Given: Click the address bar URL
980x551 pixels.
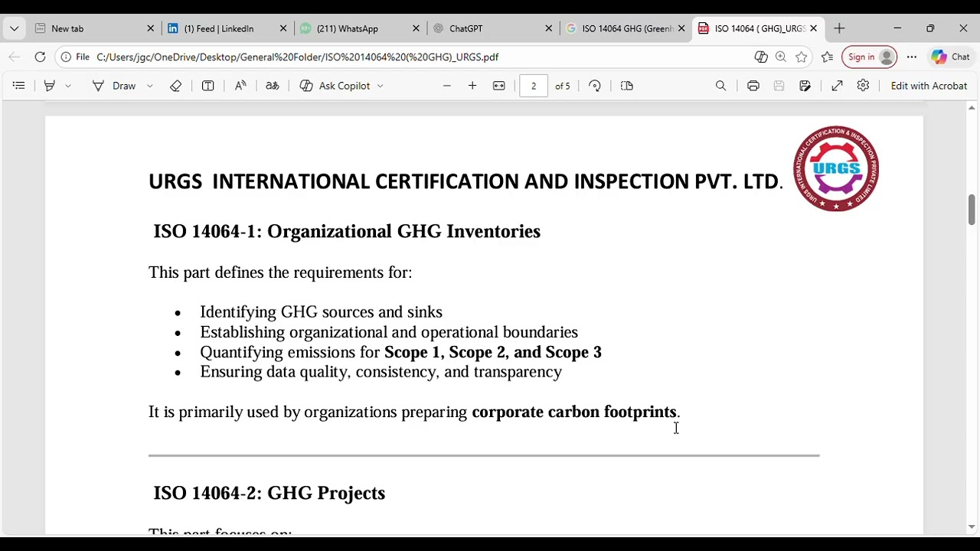Looking at the screenshot, I should coord(298,57).
